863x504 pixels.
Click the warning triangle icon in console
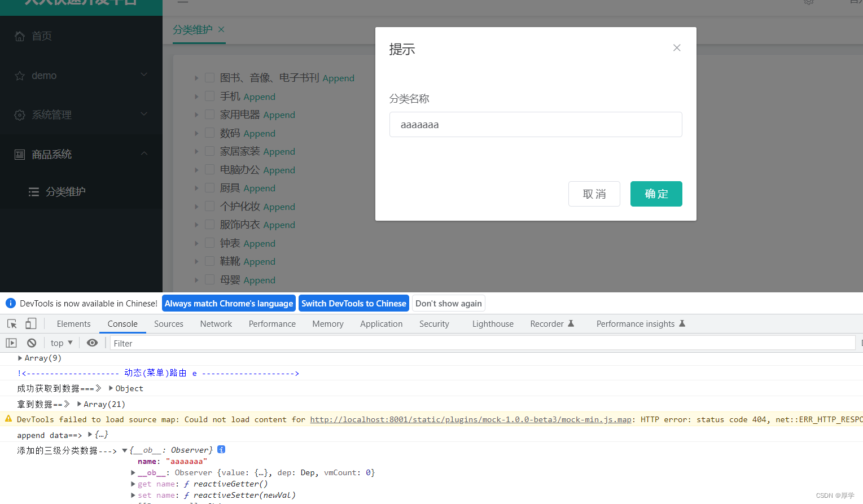click(8, 419)
